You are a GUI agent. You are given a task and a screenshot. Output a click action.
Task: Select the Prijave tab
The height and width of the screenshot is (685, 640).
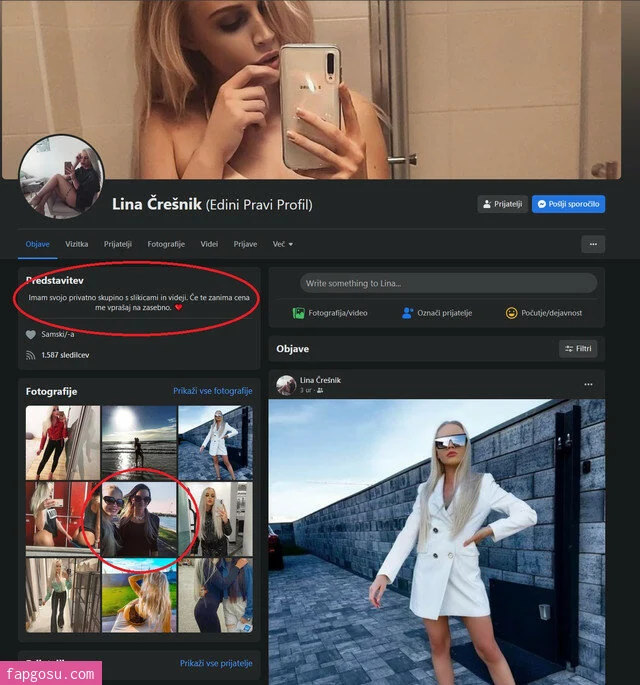[245, 244]
